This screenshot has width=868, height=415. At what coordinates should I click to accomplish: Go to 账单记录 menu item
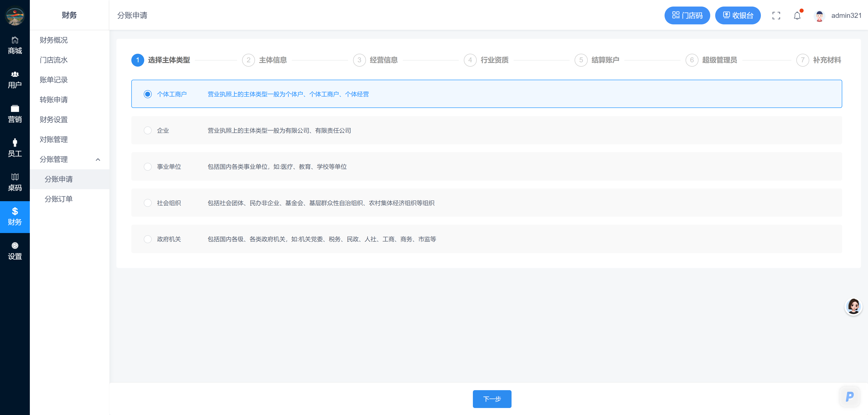point(69,80)
